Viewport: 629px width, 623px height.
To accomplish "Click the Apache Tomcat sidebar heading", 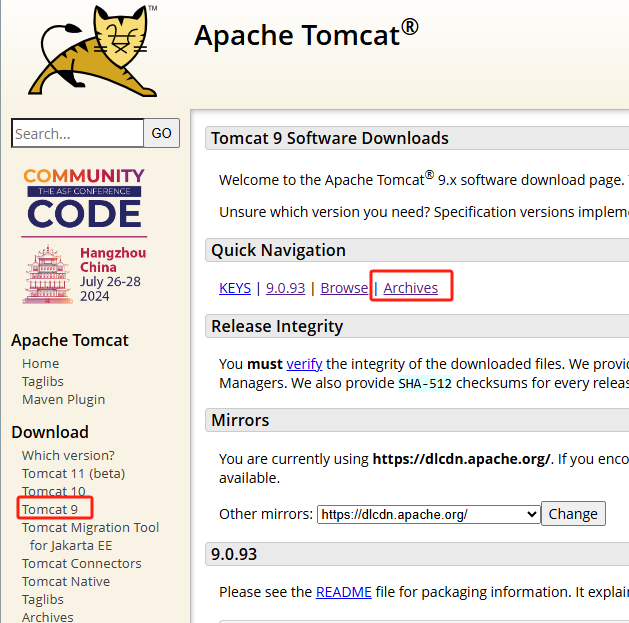I will pos(70,340).
